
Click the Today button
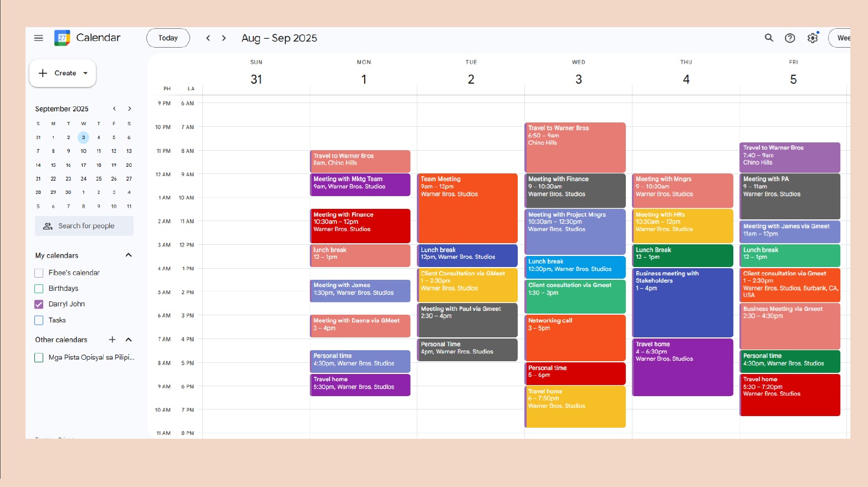tap(168, 38)
